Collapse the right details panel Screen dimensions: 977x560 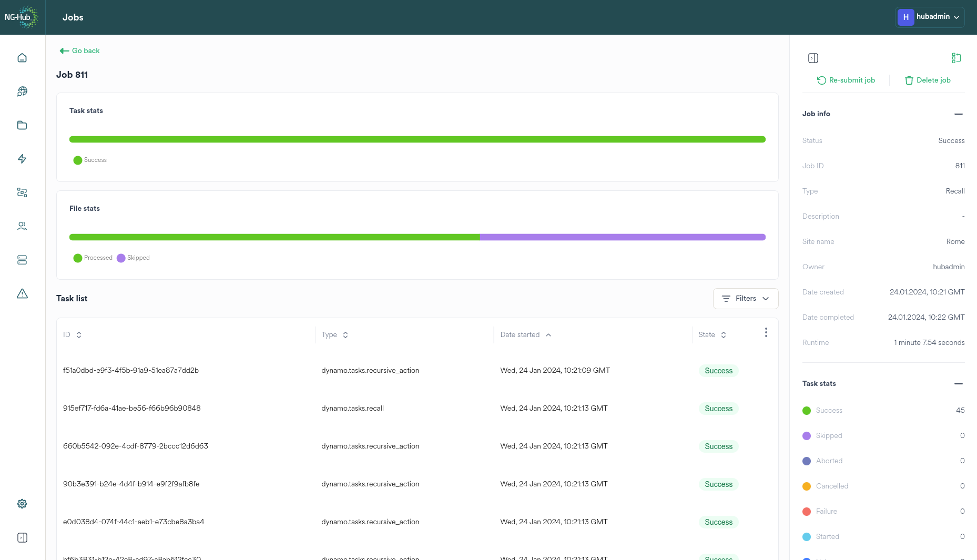pos(813,58)
